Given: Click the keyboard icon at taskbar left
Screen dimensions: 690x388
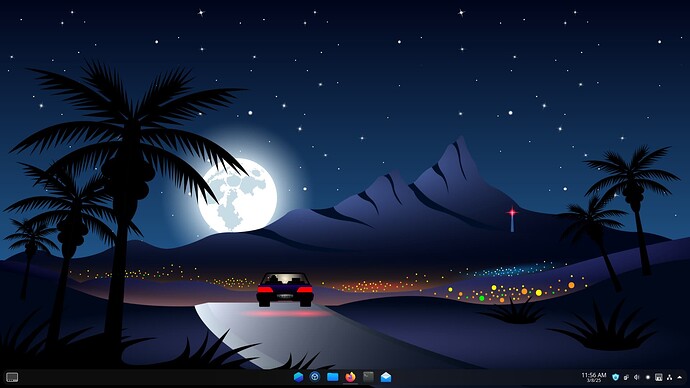Looking at the screenshot, I should tap(12, 377).
